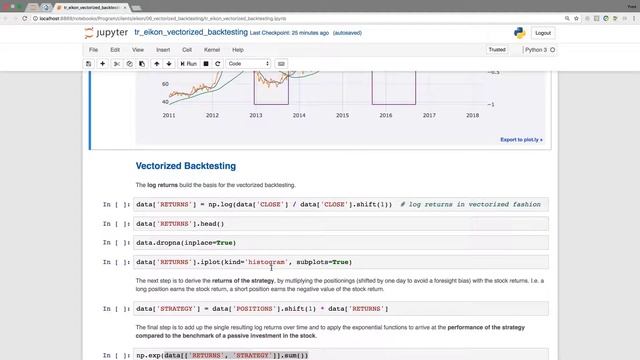This screenshot has width=640, height=360.
Task: Copy selected cells using the copy icon
Action: point(129,64)
